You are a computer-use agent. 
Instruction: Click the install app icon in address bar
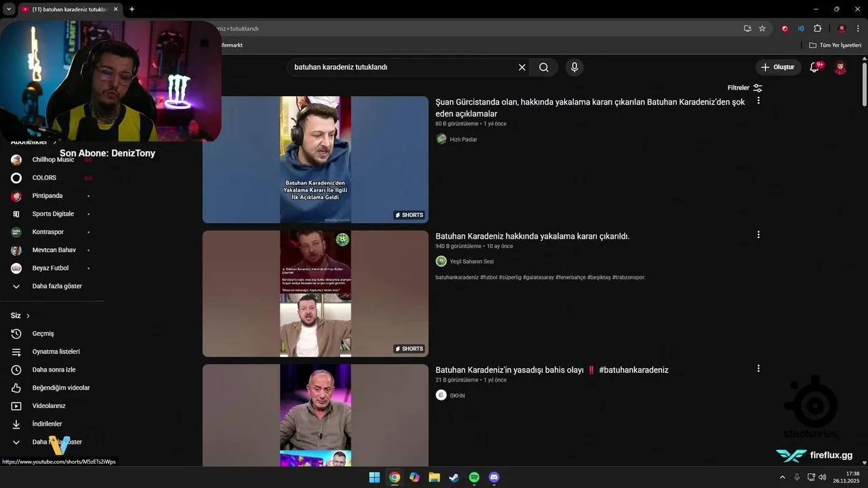coord(747,28)
